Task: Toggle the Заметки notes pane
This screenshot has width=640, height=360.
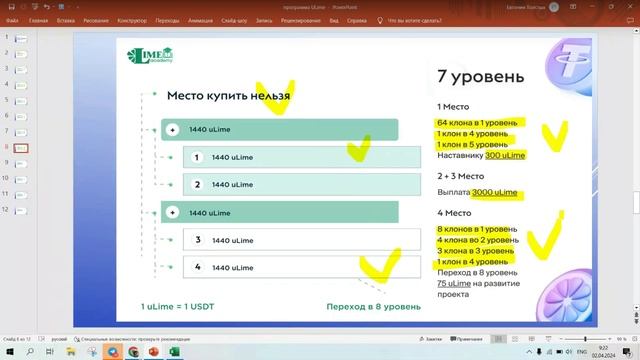Action: 431,339
